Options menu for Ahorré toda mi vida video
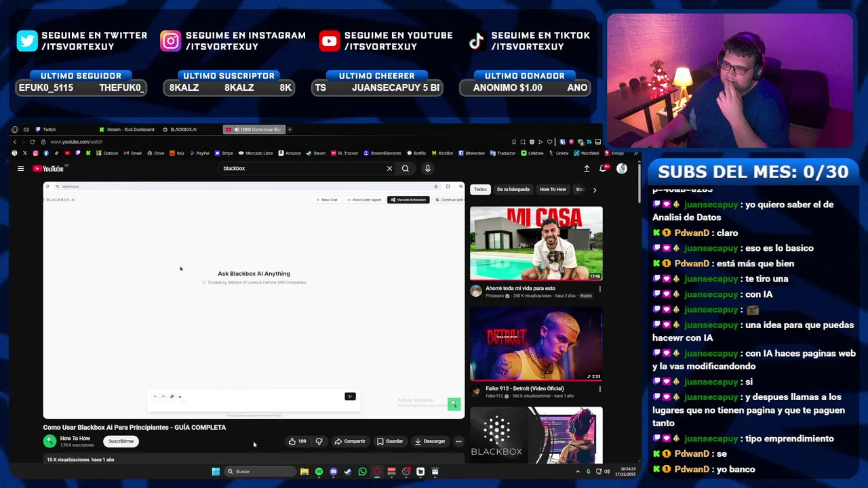 pos(599,289)
